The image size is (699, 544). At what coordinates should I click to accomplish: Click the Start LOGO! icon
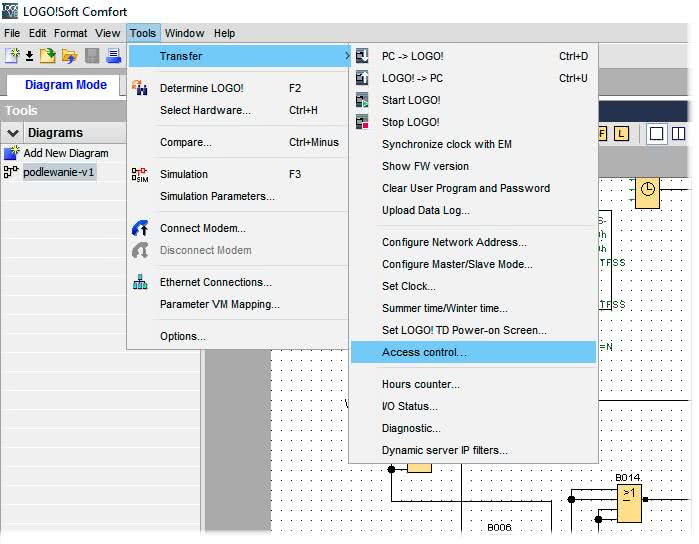pos(362,100)
